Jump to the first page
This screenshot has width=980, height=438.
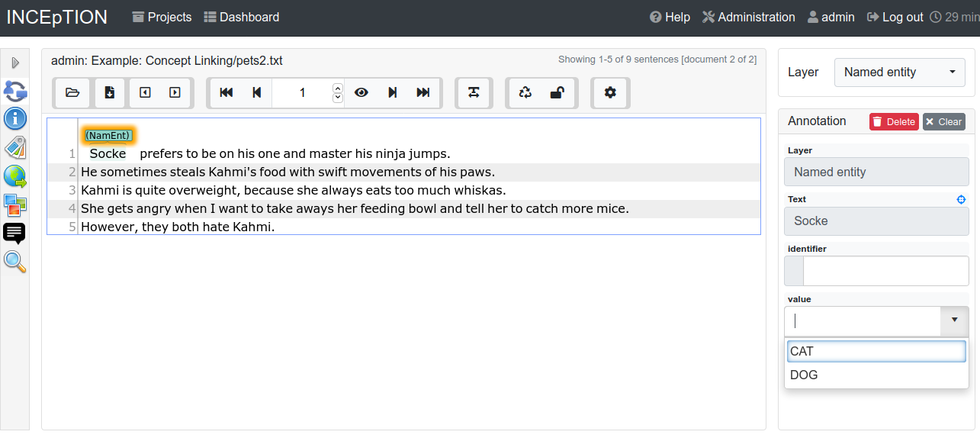[x=226, y=92]
